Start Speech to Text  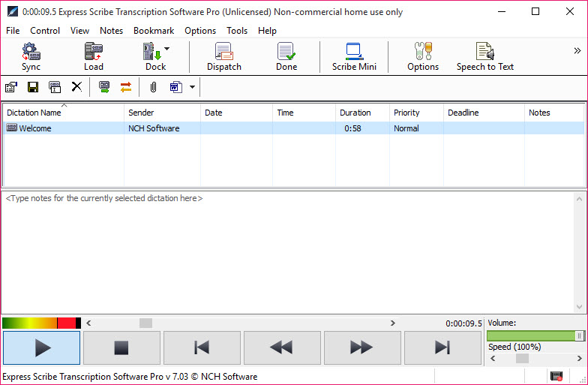[x=484, y=56]
